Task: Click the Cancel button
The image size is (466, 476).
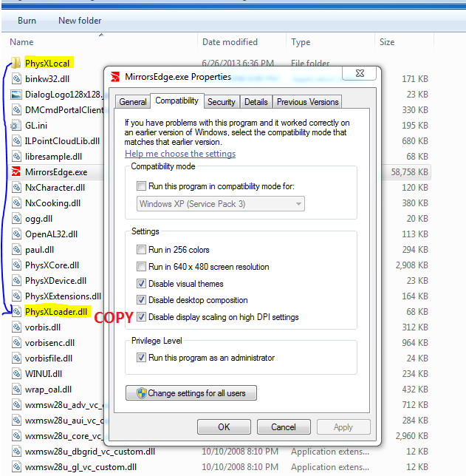Action: point(284,426)
